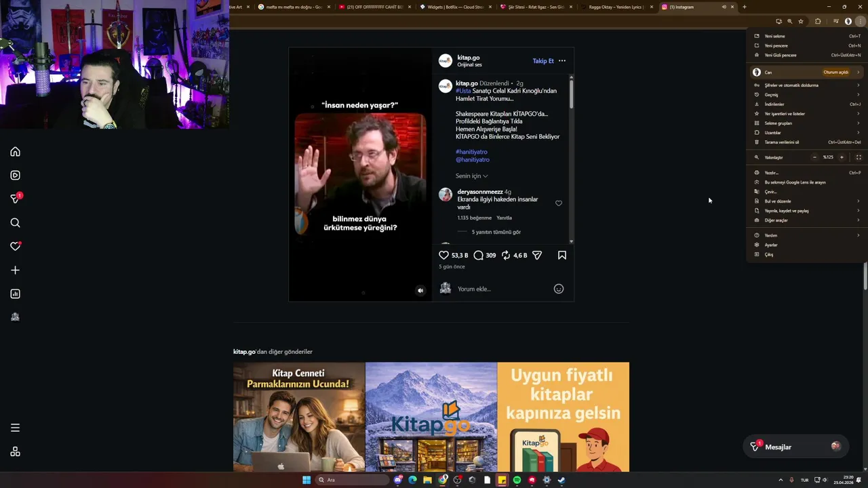Open the hamburger More menu in sidebar
This screenshot has height=488, width=868.
(x=15, y=428)
